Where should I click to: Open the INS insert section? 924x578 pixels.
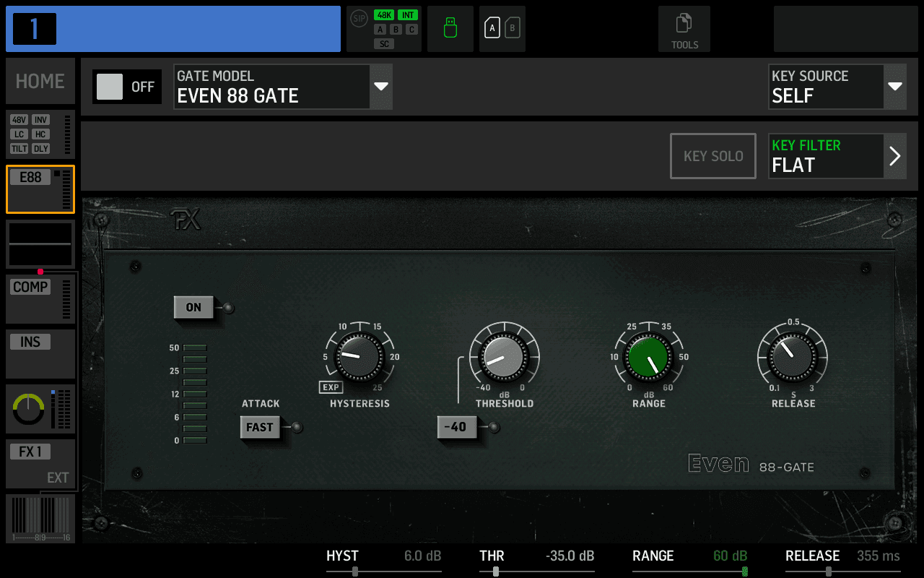40,354
